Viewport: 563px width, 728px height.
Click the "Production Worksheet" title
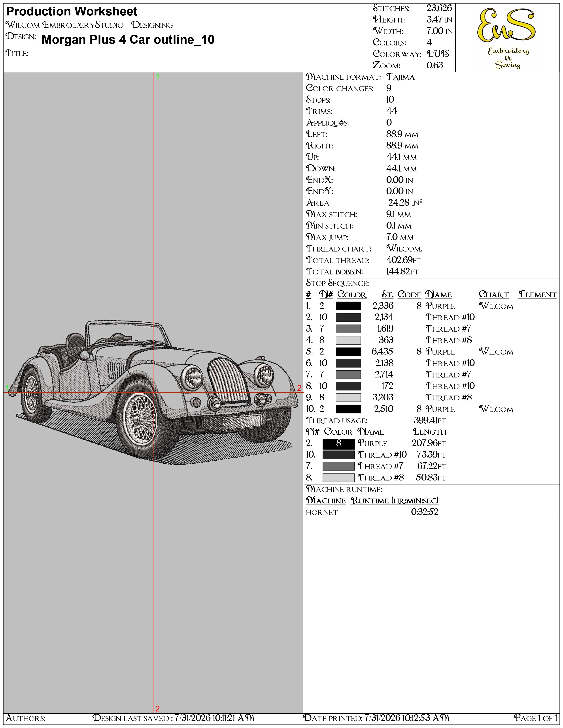[72, 12]
